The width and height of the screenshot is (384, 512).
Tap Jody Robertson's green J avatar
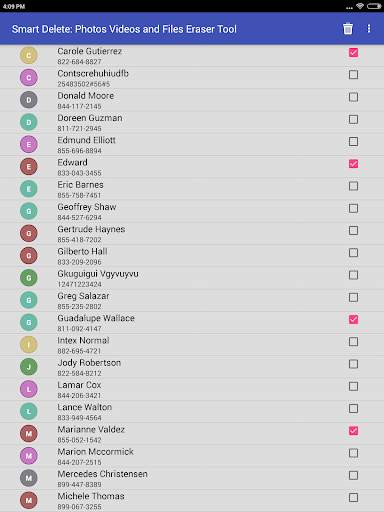29,367
